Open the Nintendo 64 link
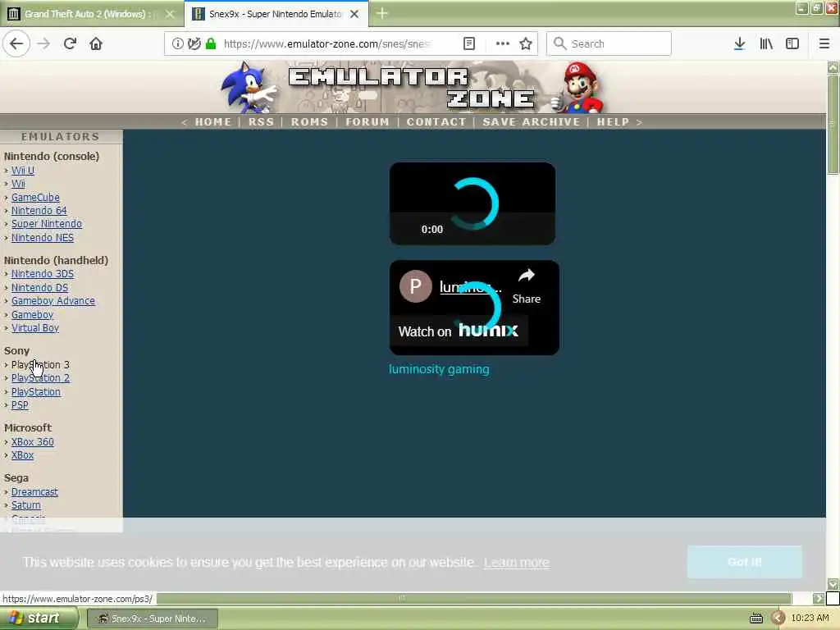 click(x=39, y=211)
